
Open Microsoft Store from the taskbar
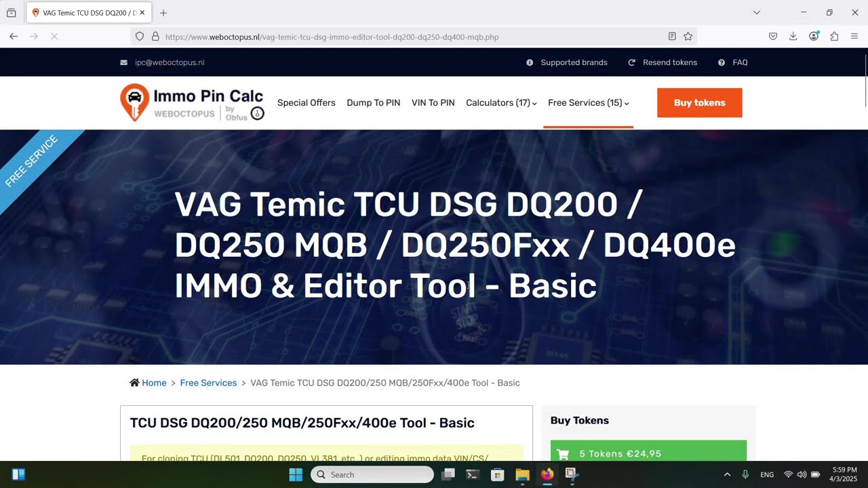point(498,474)
